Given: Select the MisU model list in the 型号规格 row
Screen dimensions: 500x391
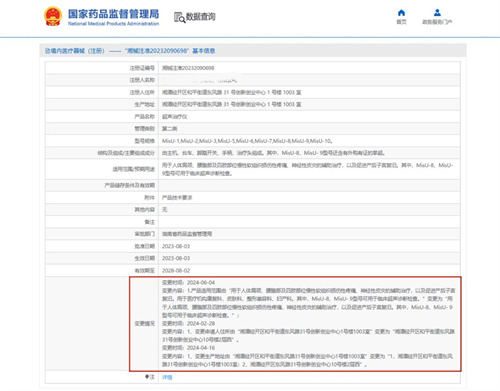Looking at the screenshot, I should [x=247, y=141].
